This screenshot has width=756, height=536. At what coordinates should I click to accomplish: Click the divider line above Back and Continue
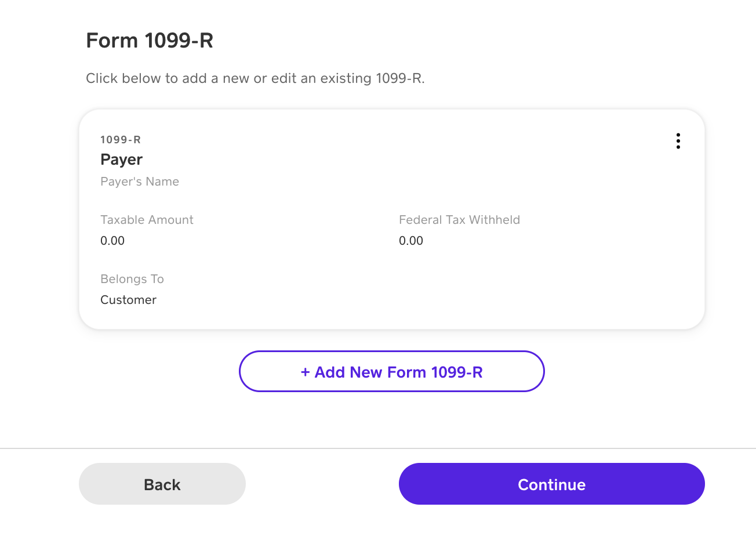(x=378, y=448)
